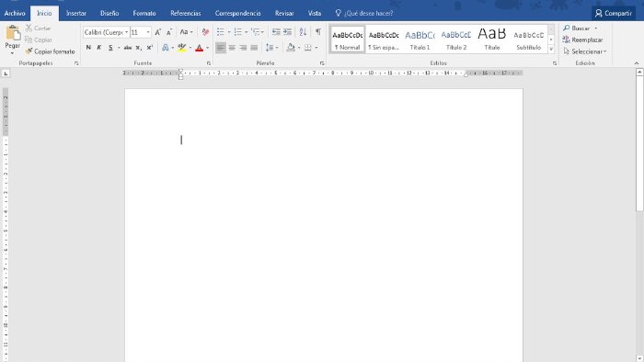644x362 pixels.
Task: Decrease paragraph indent
Action: [x=276, y=32]
